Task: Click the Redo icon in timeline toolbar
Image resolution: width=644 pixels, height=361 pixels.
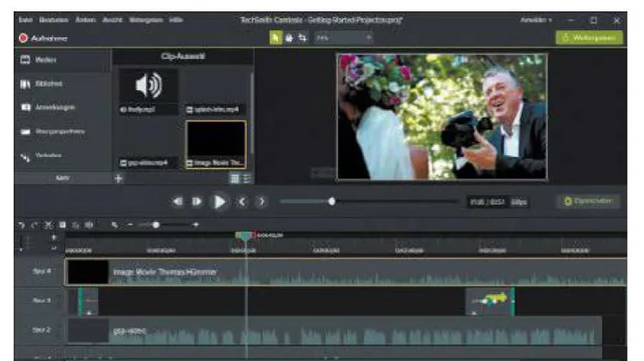Action: (x=34, y=225)
